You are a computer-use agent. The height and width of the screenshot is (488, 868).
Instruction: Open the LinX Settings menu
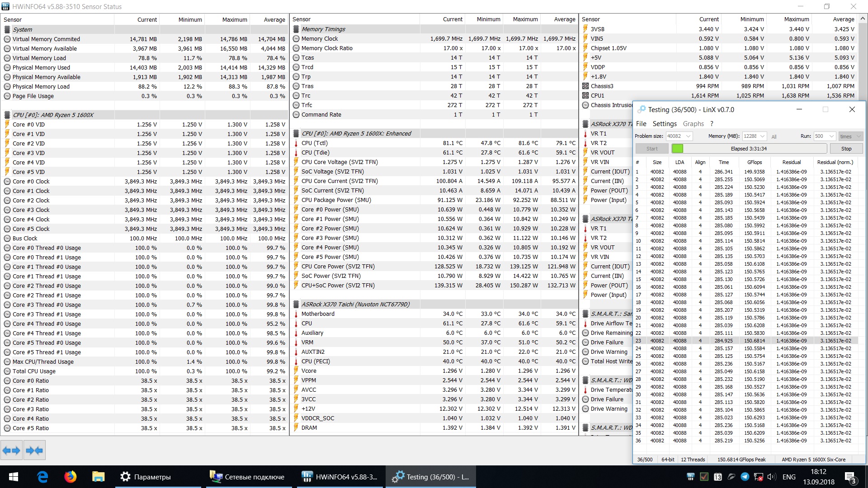tap(664, 124)
